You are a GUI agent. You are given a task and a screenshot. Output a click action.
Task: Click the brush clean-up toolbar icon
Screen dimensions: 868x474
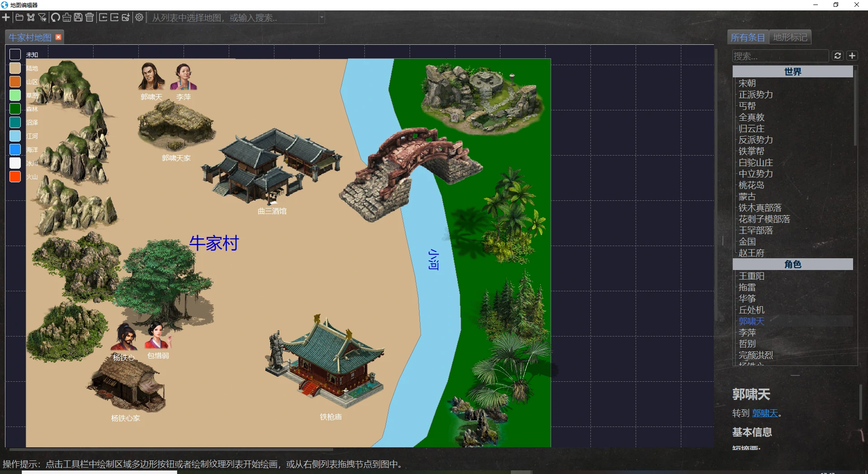click(x=67, y=18)
